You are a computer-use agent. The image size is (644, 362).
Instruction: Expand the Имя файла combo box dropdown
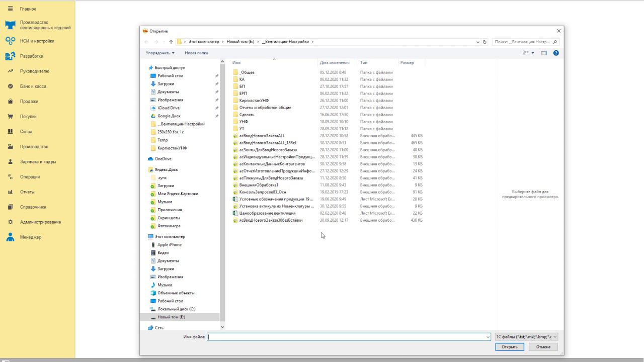tap(488, 337)
